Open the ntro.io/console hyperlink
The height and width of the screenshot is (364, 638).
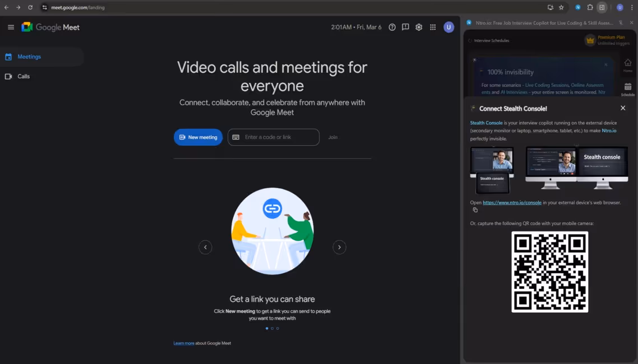point(512,202)
